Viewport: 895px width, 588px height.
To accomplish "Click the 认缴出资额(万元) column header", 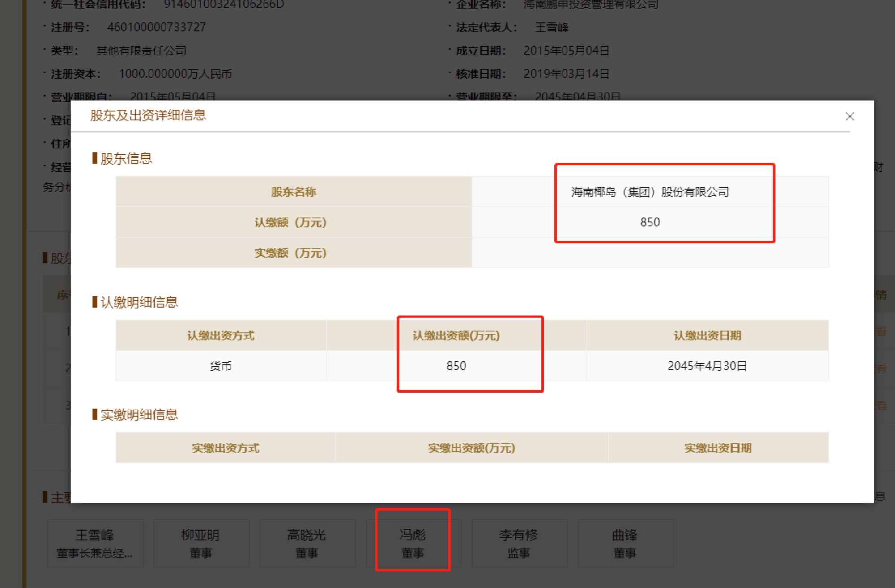I will pyautogui.click(x=456, y=335).
